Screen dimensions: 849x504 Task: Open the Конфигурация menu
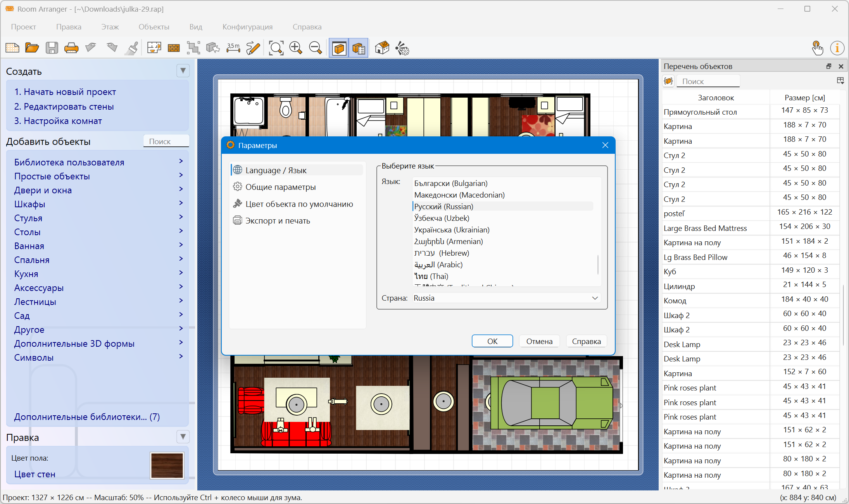247,27
